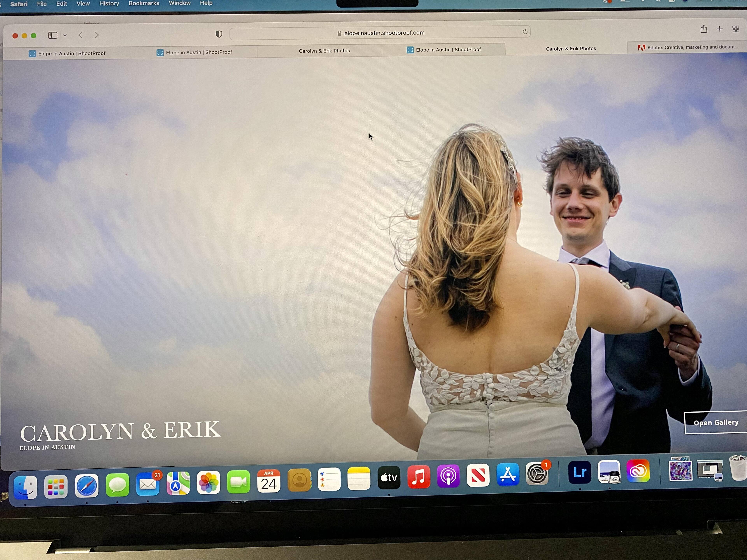The image size is (747, 560).
Task: Open the sidebar options chevron dropdown
Action: pyautogui.click(x=65, y=35)
